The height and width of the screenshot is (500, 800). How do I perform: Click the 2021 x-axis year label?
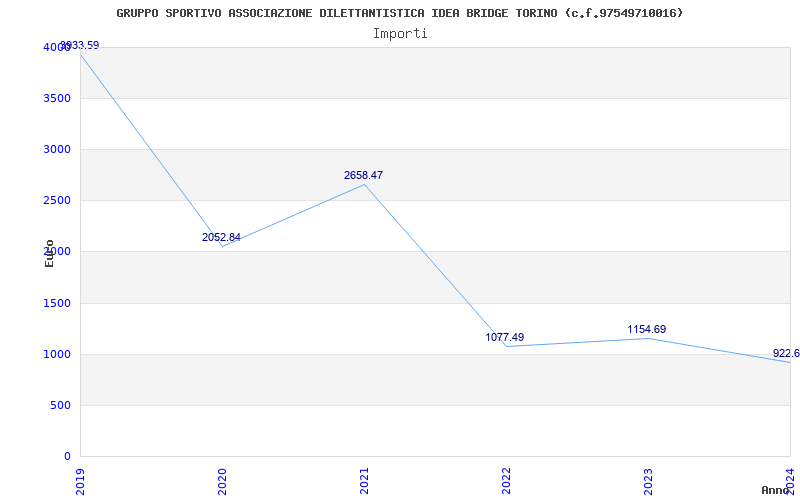pos(364,481)
